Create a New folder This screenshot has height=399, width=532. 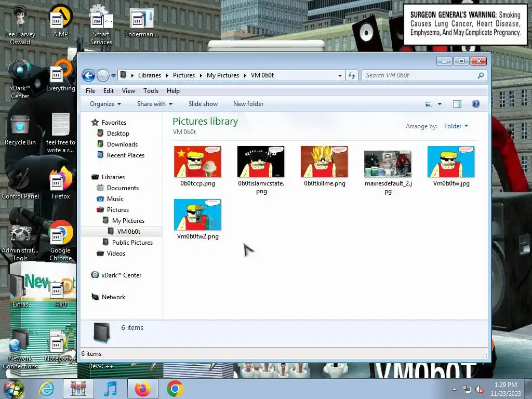point(248,104)
